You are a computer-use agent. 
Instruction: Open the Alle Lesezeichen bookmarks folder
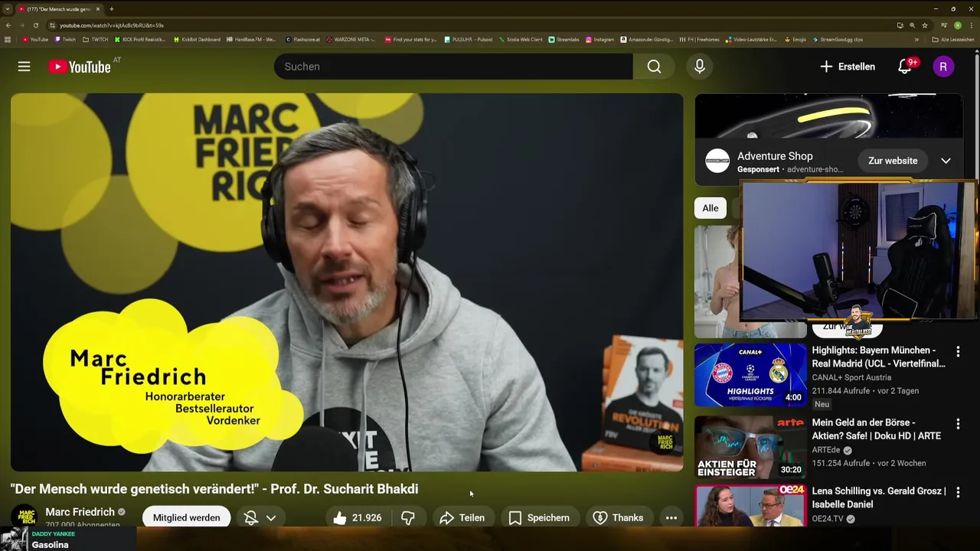952,39
